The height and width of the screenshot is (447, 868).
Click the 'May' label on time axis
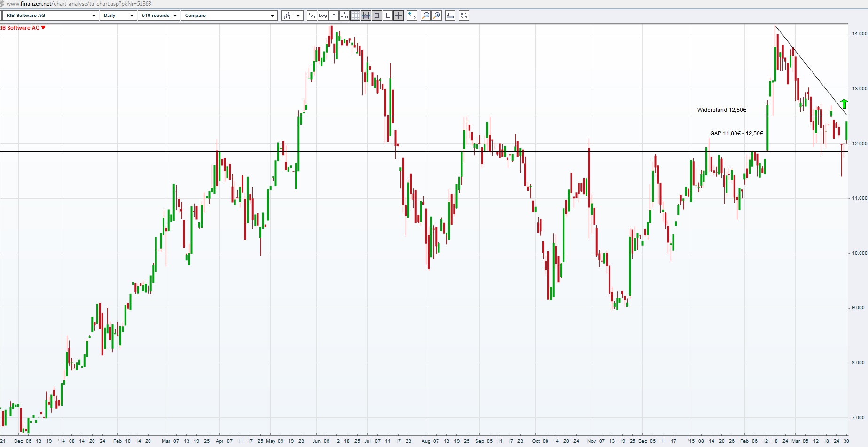[271, 441]
